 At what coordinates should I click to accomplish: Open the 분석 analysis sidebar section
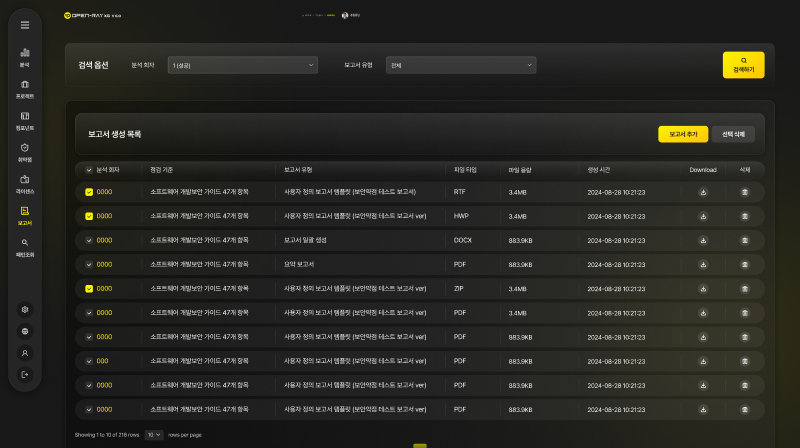pos(24,57)
